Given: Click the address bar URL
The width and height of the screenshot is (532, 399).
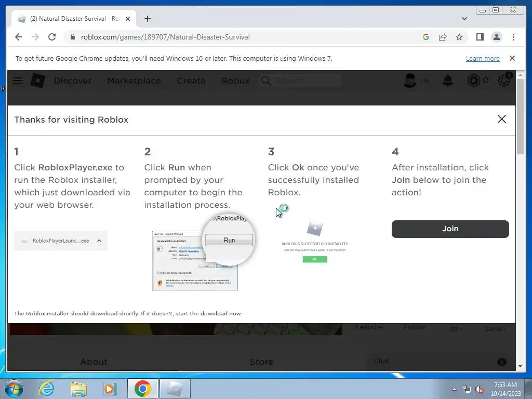Looking at the screenshot, I should (x=165, y=37).
